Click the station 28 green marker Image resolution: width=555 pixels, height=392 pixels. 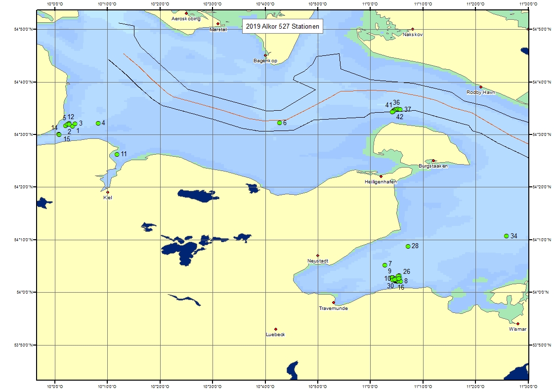click(x=408, y=246)
